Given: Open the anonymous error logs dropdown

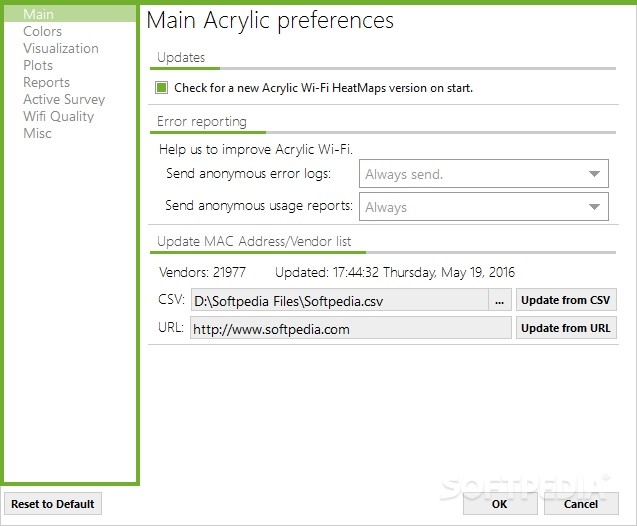Looking at the screenshot, I should point(483,174).
